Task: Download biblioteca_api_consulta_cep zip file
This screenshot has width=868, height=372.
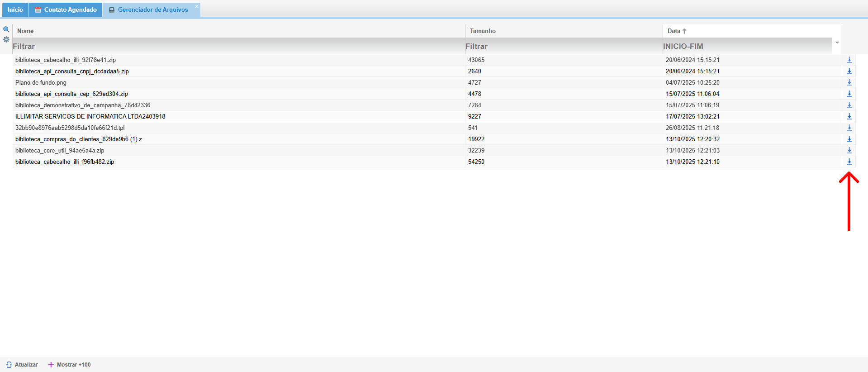Action: (x=849, y=94)
